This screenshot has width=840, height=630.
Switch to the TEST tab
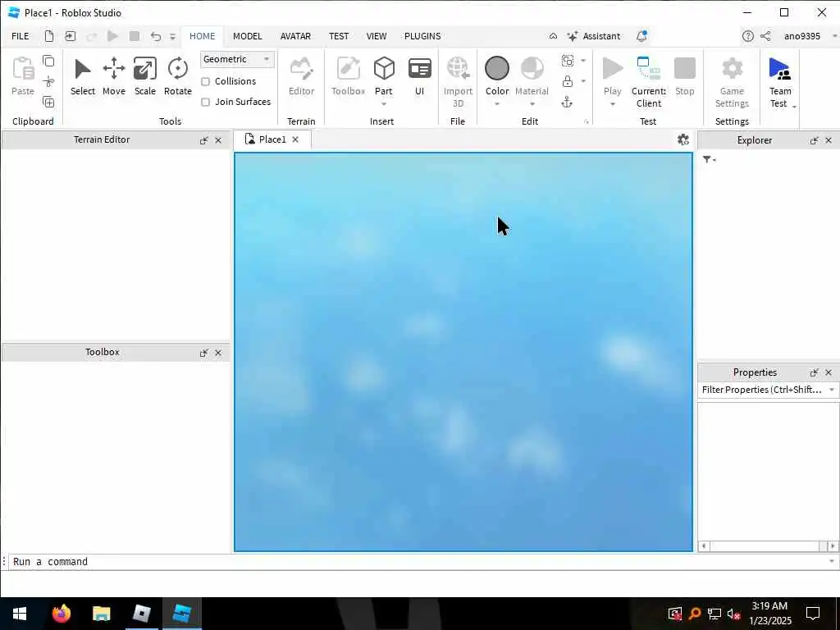(339, 36)
